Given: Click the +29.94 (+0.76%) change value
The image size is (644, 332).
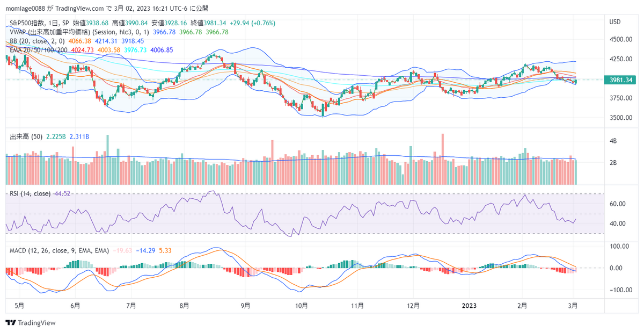Looking at the screenshot, I should click(x=252, y=23).
